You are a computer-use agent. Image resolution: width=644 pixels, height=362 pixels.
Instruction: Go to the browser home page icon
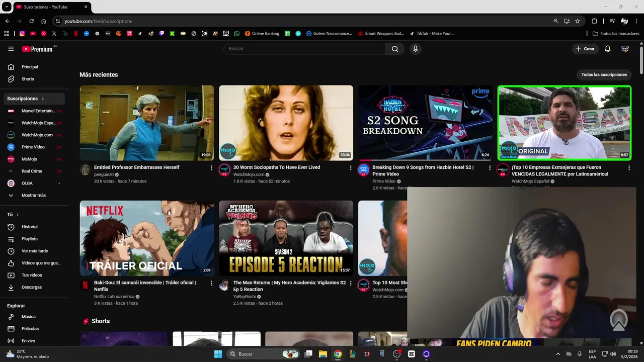point(43,21)
